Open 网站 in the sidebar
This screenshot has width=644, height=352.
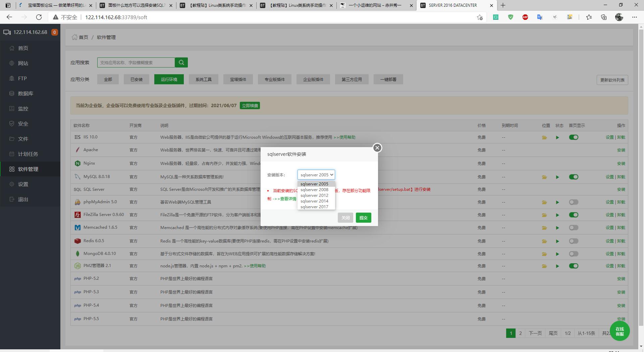(x=30, y=63)
